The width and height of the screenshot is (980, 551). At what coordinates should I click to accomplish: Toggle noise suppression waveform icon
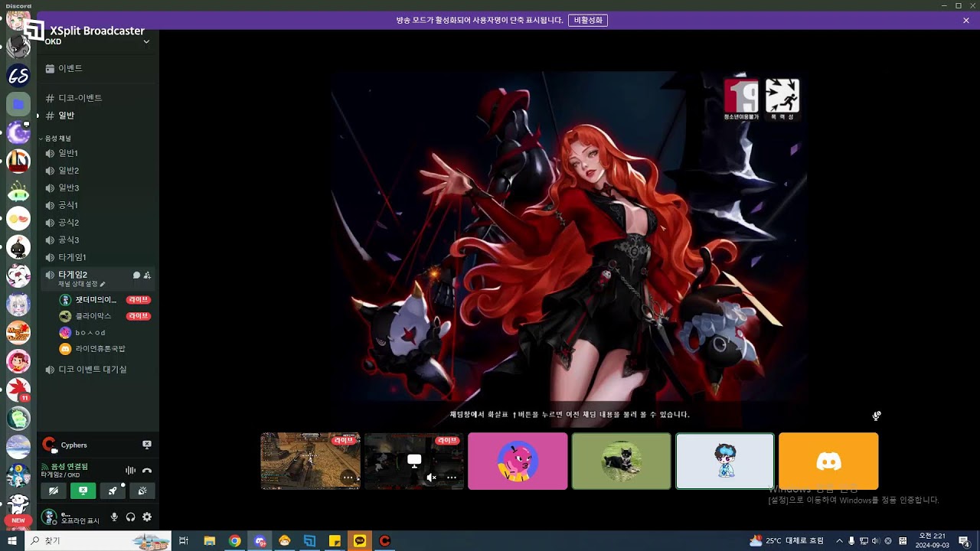[x=130, y=471]
